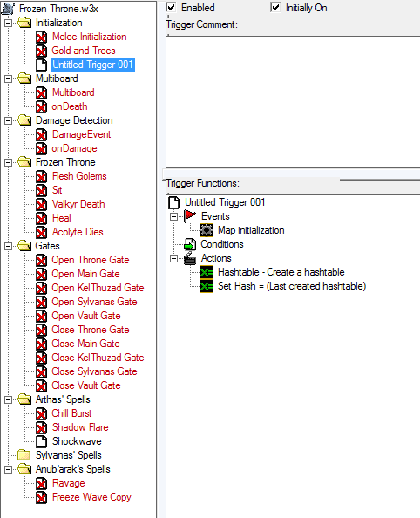
Task: Click the Frozen Throne.w3x map icon
Action: click(x=8, y=9)
